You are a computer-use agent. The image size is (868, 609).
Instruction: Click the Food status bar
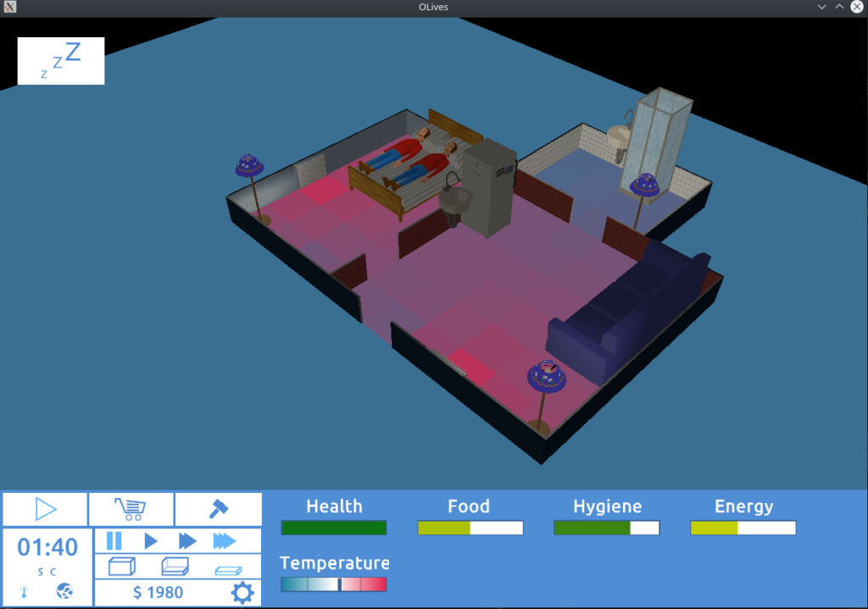pyautogui.click(x=470, y=528)
